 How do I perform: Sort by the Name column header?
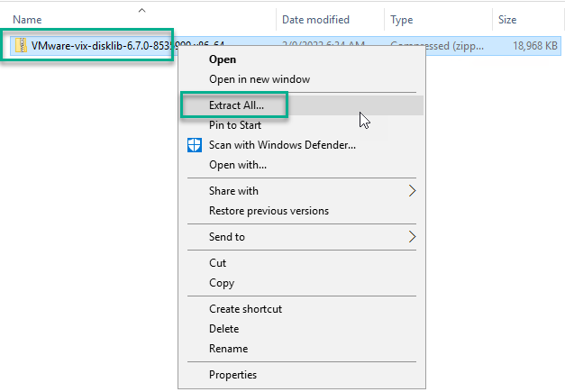pyautogui.click(x=27, y=20)
